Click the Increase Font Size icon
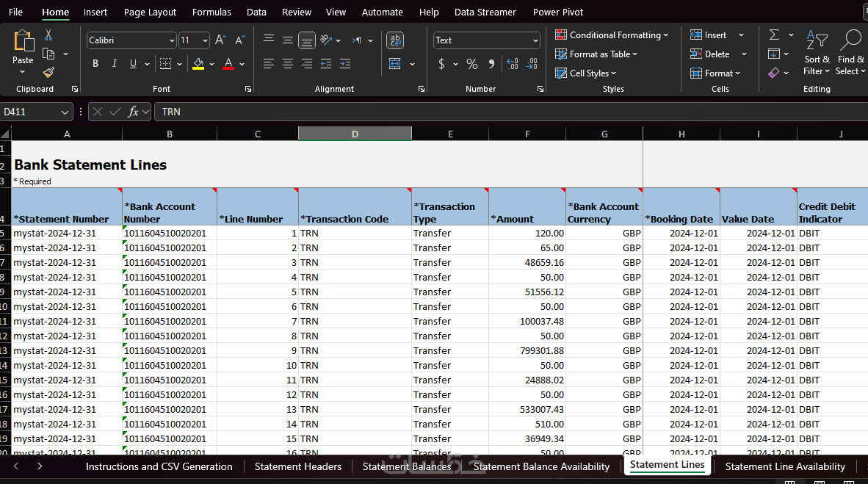 coord(220,40)
